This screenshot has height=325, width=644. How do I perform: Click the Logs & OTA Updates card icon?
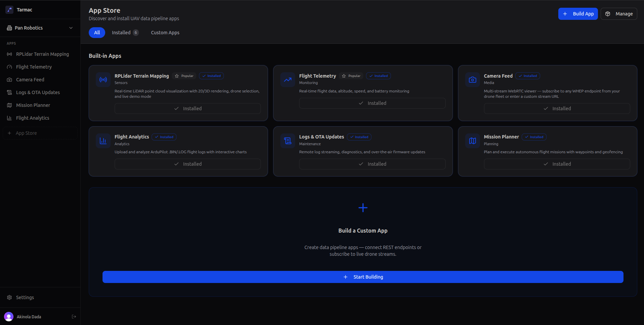coord(288,141)
